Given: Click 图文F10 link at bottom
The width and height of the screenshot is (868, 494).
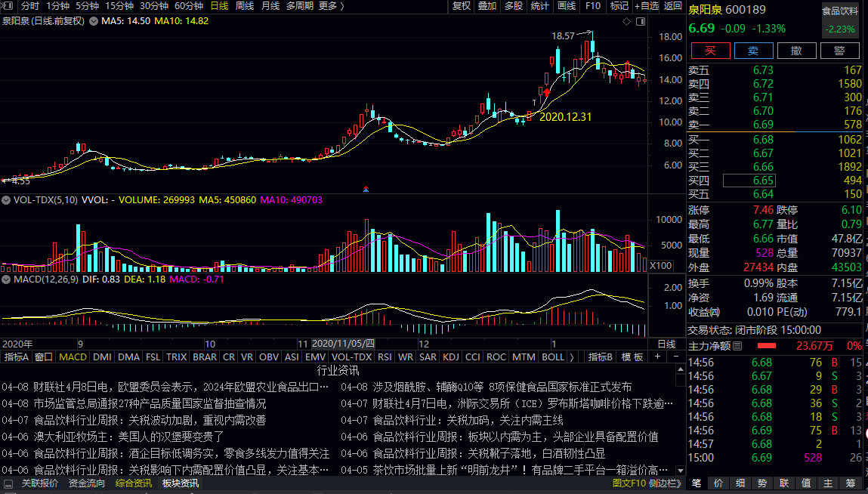Looking at the screenshot, I should pos(629,483).
